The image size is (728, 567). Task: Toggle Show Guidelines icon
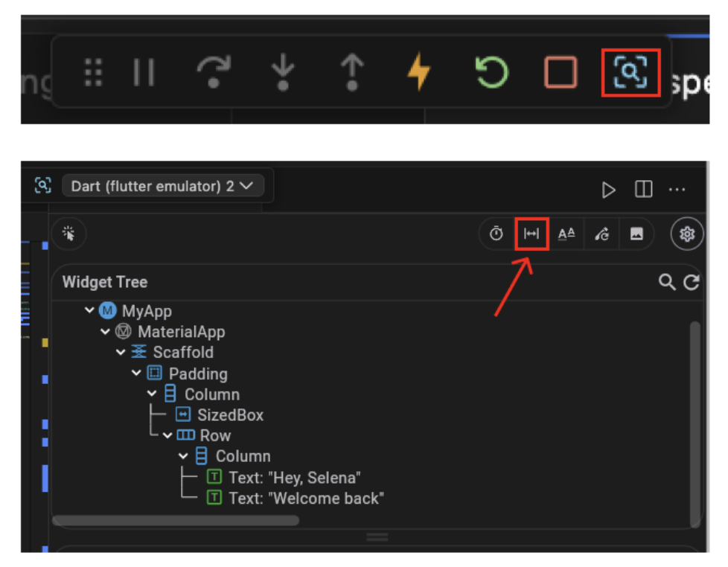click(531, 234)
